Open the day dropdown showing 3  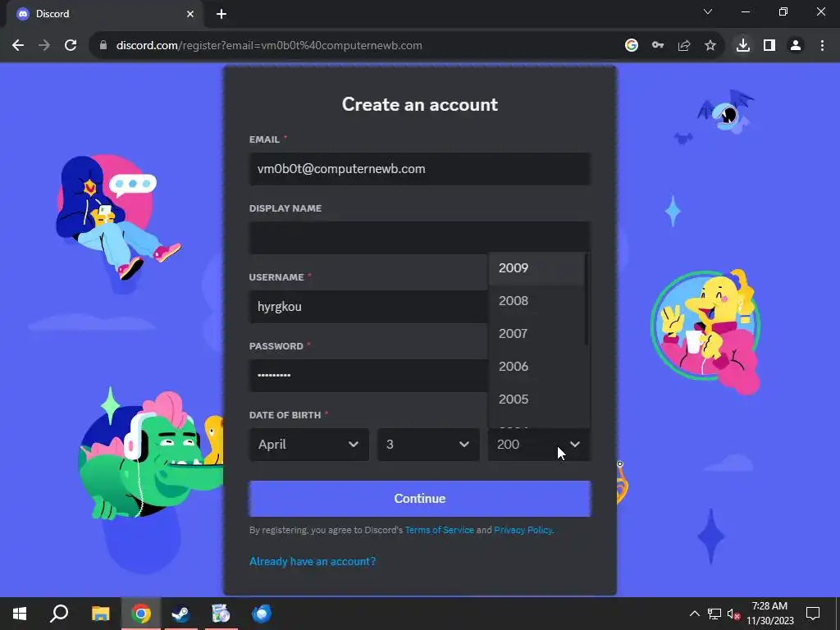pos(428,445)
